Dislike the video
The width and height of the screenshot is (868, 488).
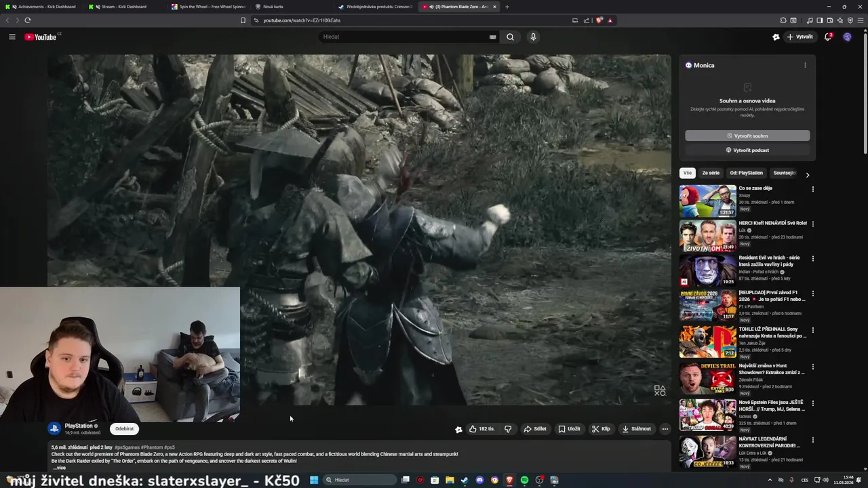pos(508,429)
